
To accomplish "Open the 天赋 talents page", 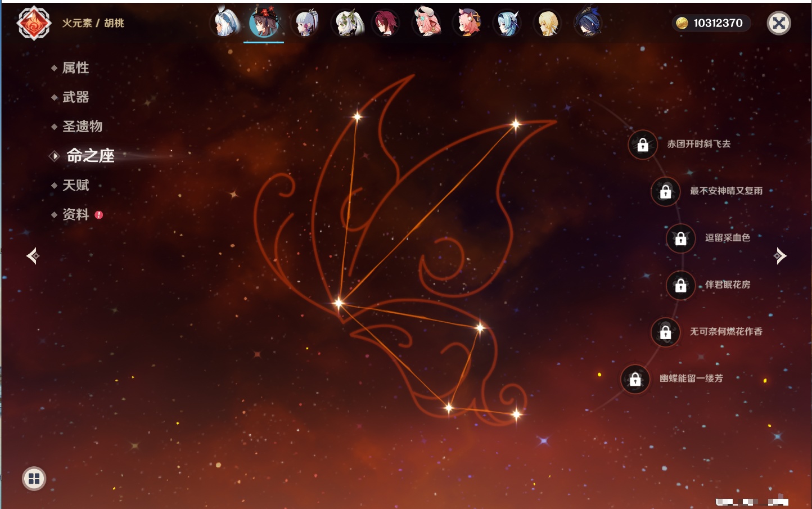I will [75, 185].
